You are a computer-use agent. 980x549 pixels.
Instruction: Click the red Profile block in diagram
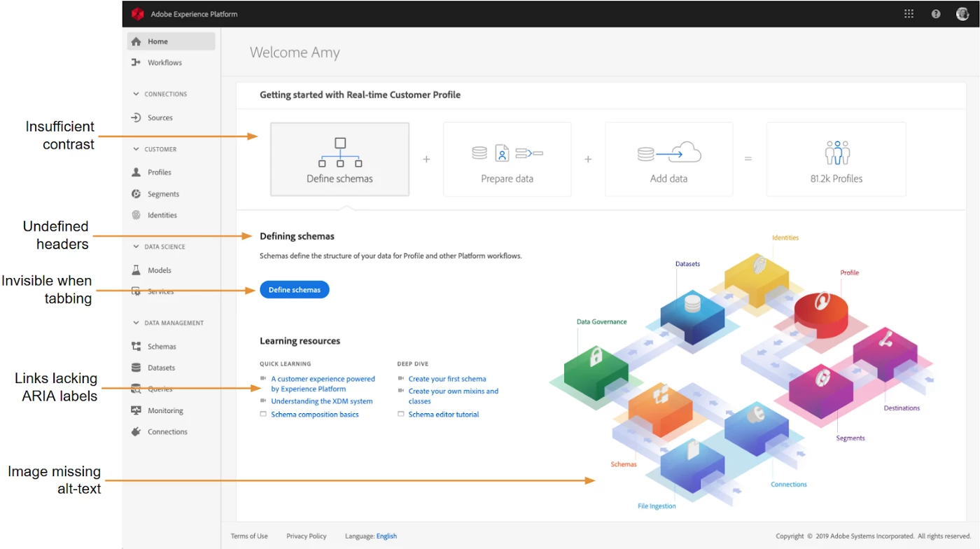click(x=820, y=314)
